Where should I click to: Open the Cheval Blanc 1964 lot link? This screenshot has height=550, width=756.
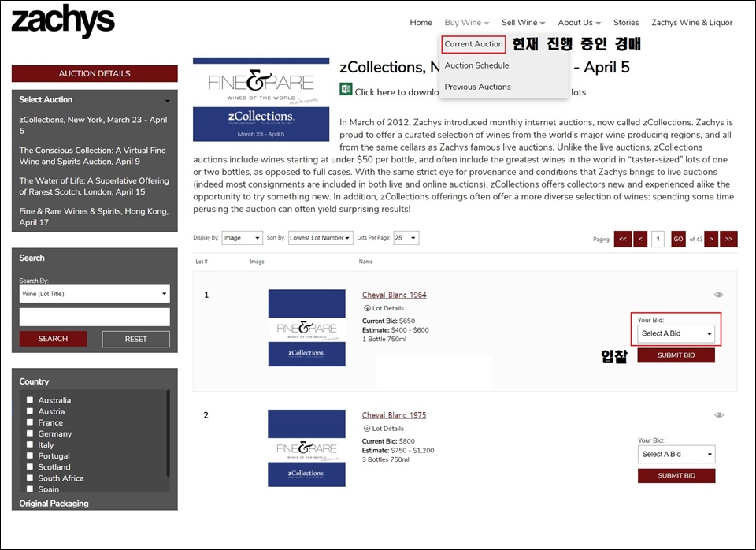(395, 295)
